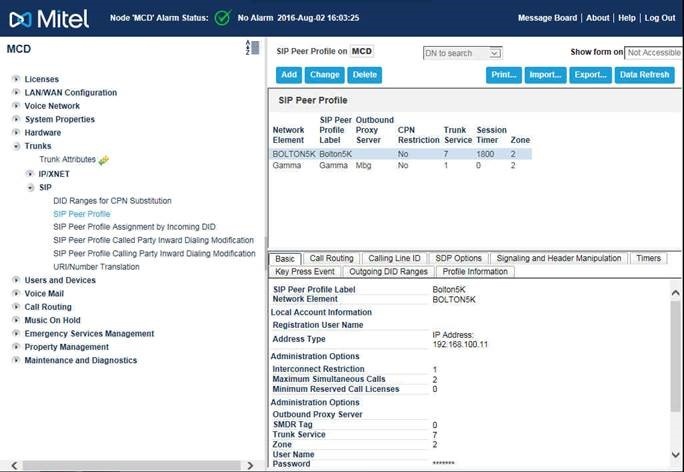
Task: Click the details pane scroll-up arrow
Action: point(675,293)
